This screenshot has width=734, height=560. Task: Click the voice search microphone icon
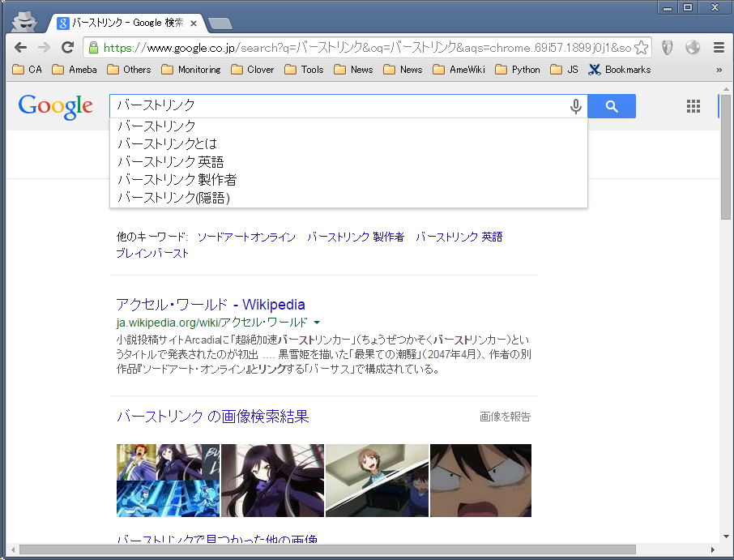tap(576, 106)
